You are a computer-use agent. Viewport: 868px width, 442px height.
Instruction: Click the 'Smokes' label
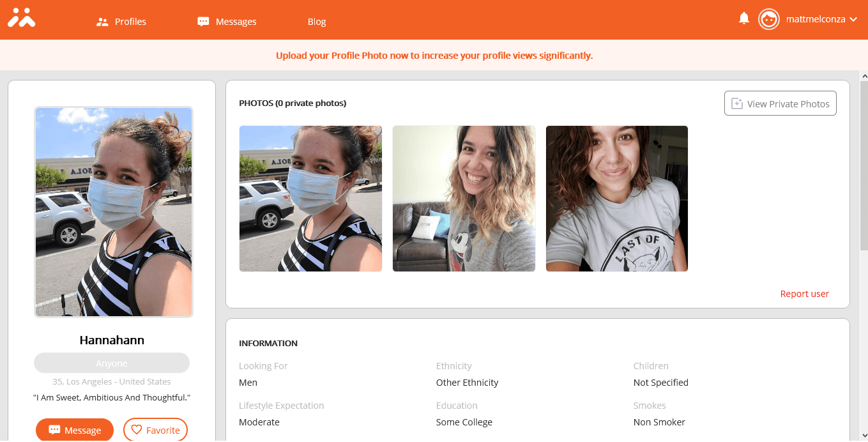pyautogui.click(x=650, y=406)
